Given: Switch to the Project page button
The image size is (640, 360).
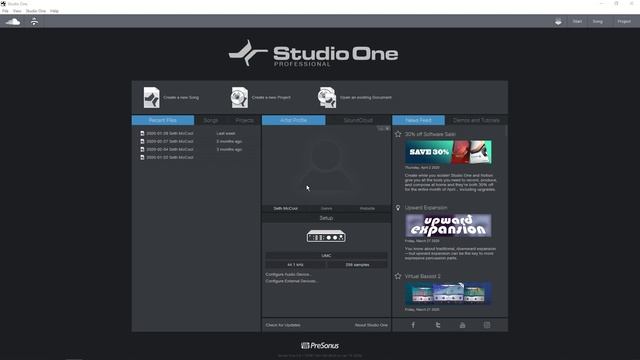Looking at the screenshot, I should click(624, 22).
